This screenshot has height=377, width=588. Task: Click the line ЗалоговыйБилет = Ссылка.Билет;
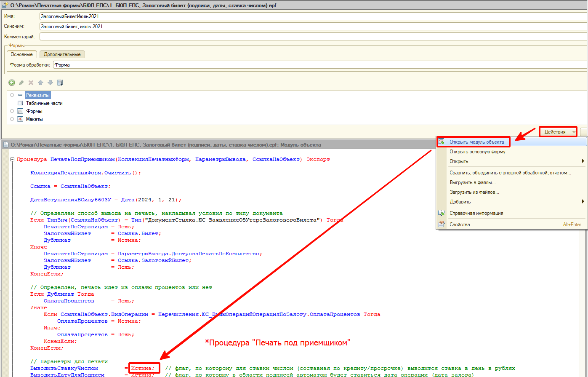point(102,233)
